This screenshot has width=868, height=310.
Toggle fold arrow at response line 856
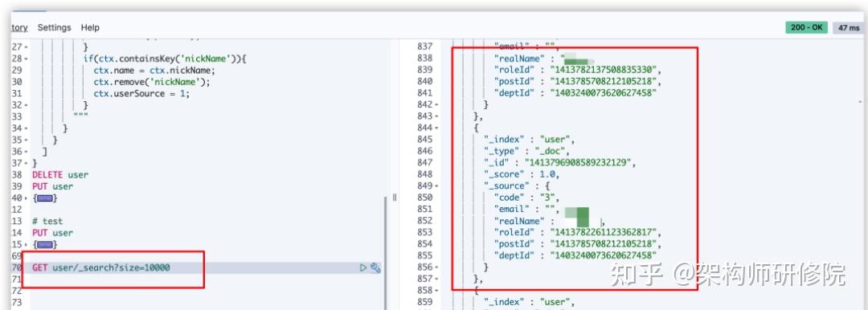437,267
